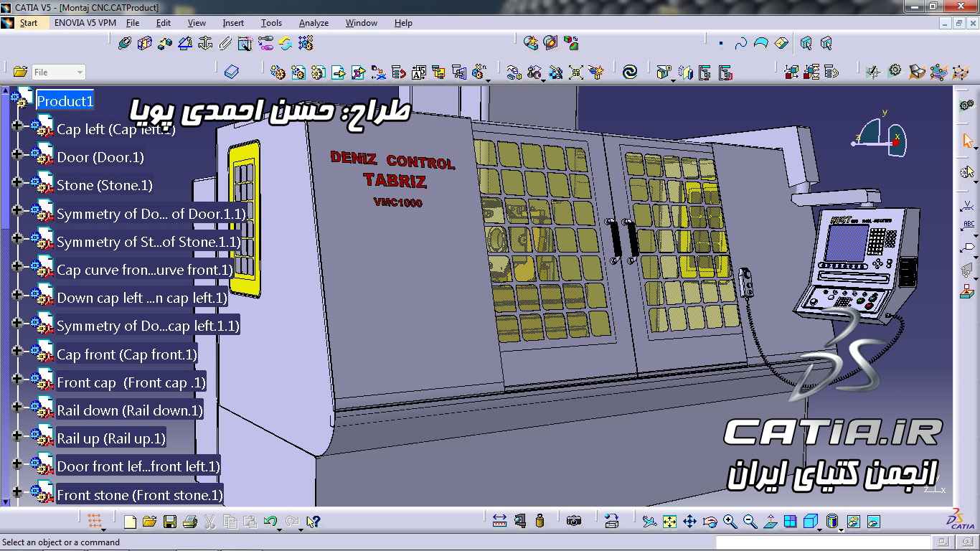980x551 pixels.
Task: Select the Product1 root tree item
Action: click(x=65, y=101)
